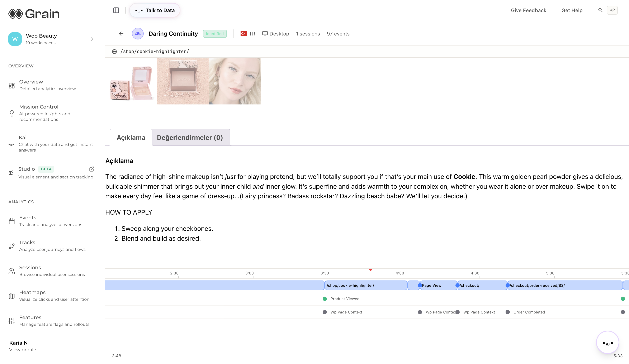Viewport: 629px width, 364px height.
Task: Click the Mission Control lightbulb icon
Action: [12, 113]
